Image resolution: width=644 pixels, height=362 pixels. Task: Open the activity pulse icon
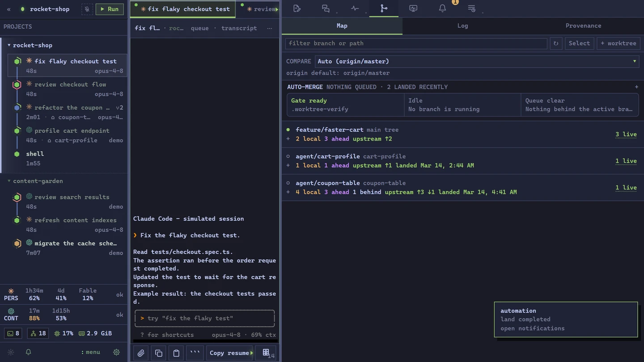click(x=355, y=8)
